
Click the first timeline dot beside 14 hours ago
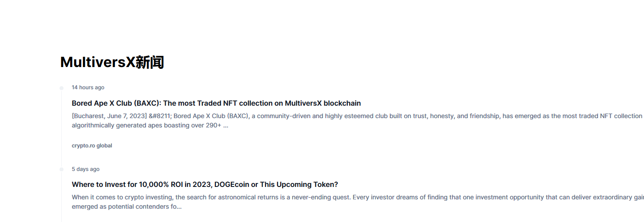[x=62, y=88]
